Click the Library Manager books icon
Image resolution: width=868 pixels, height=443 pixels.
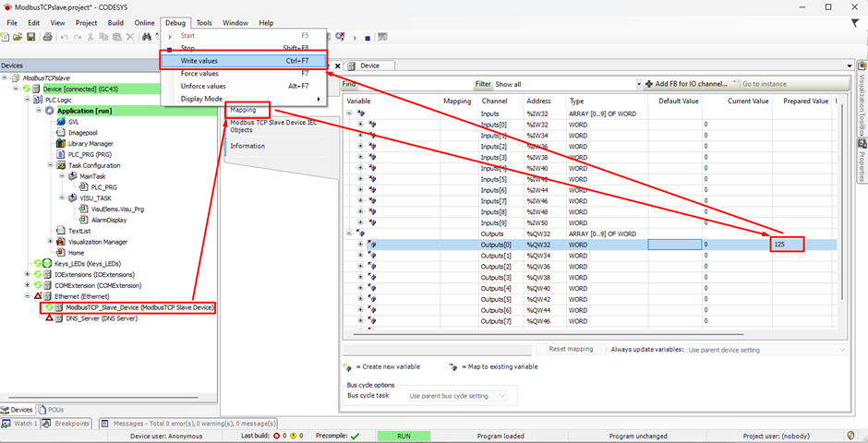[61, 144]
